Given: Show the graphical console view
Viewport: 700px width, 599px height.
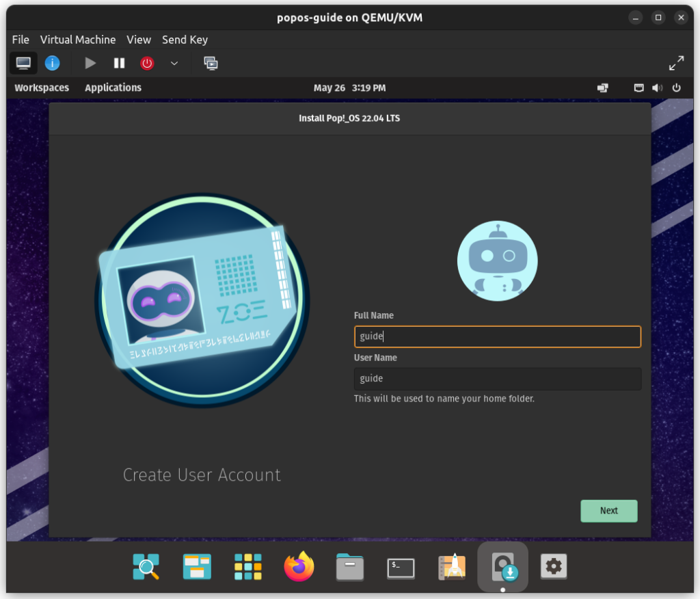Looking at the screenshot, I should [23, 63].
